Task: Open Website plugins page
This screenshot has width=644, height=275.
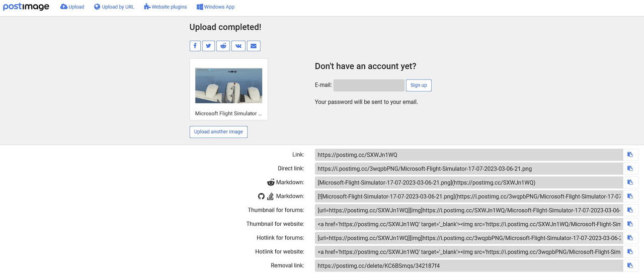Action: 166,7
